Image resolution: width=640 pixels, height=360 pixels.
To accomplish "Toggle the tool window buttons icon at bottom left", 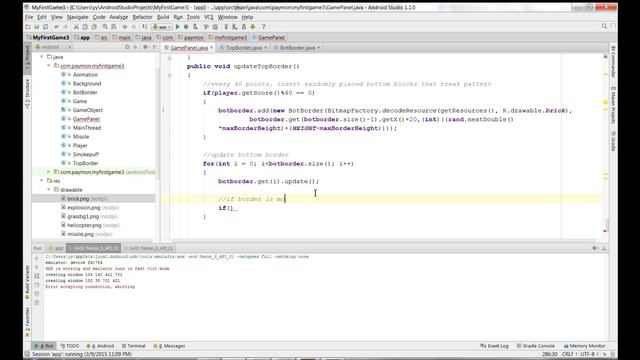I will 27,354.
